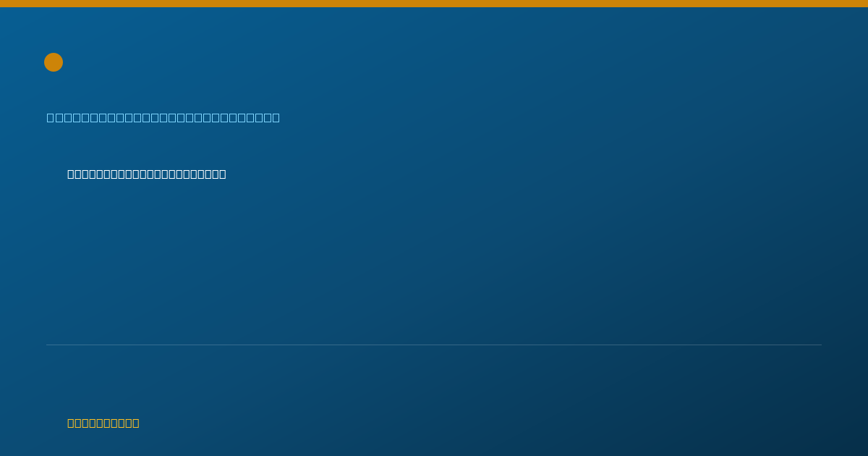Select the light blue heading text line
Viewport: 868px width, 456px height.
[163, 117]
